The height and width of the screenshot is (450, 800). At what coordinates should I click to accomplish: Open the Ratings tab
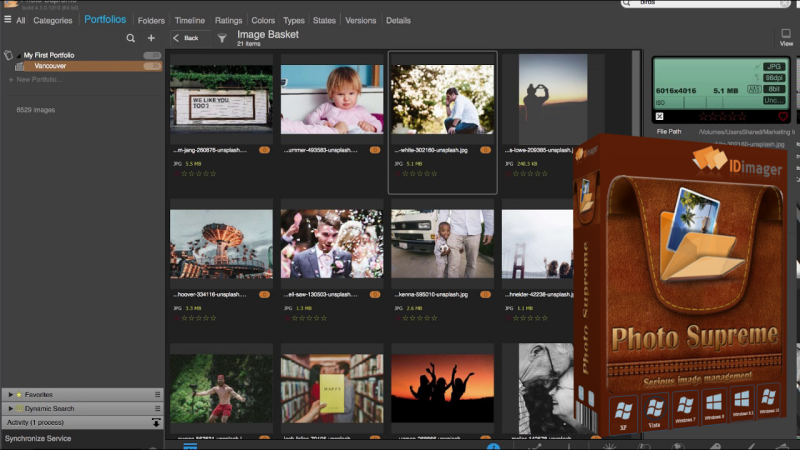point(228,21)
